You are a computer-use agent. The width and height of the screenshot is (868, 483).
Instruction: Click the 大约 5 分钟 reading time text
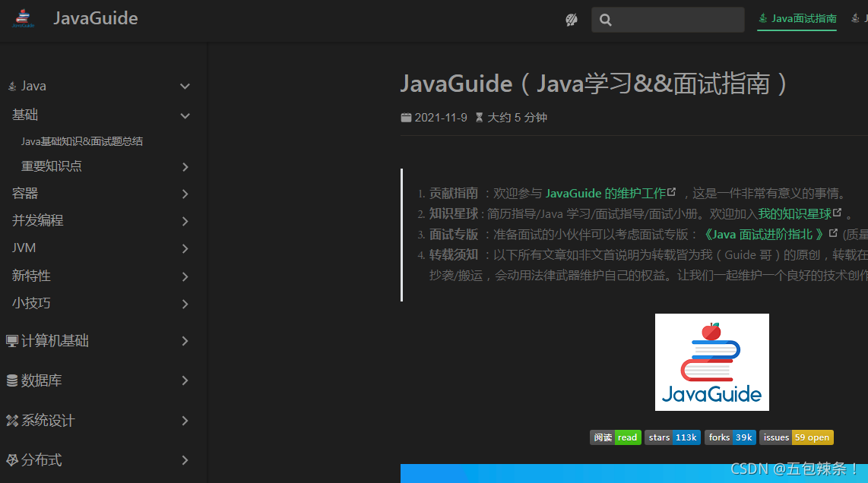(517, 117)
